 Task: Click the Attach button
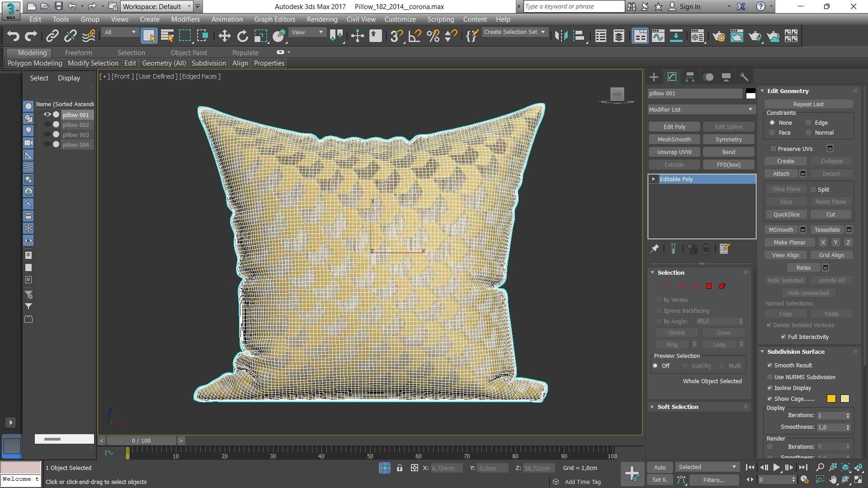coord(781,174)
